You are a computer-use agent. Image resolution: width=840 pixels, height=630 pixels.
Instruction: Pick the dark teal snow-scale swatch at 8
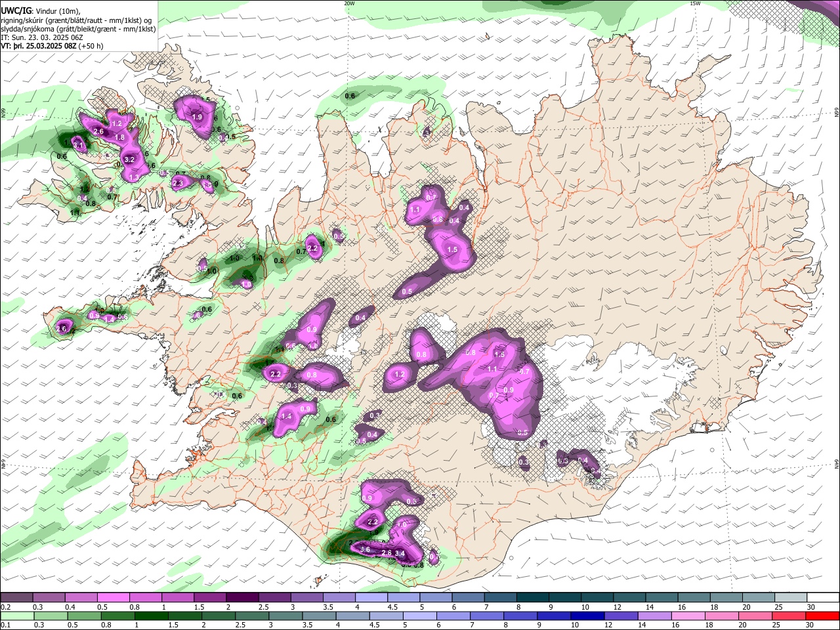[532, 597]
